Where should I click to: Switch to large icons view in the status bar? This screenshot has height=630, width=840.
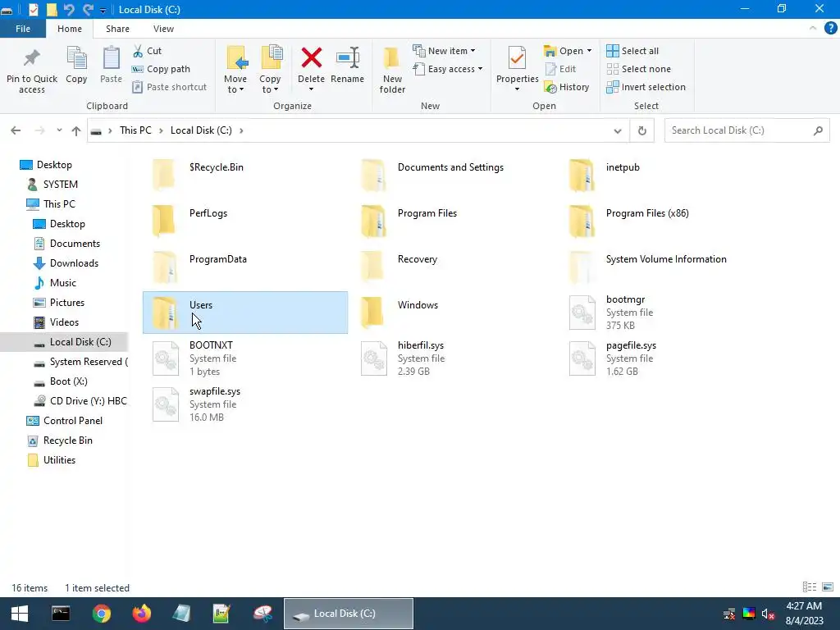[828, 587]
